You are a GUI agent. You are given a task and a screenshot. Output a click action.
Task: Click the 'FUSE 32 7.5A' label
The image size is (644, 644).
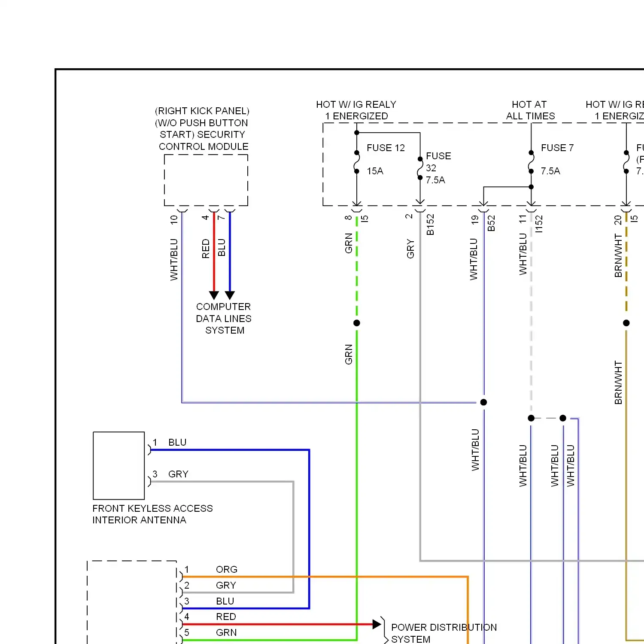(x=438, y=168)
